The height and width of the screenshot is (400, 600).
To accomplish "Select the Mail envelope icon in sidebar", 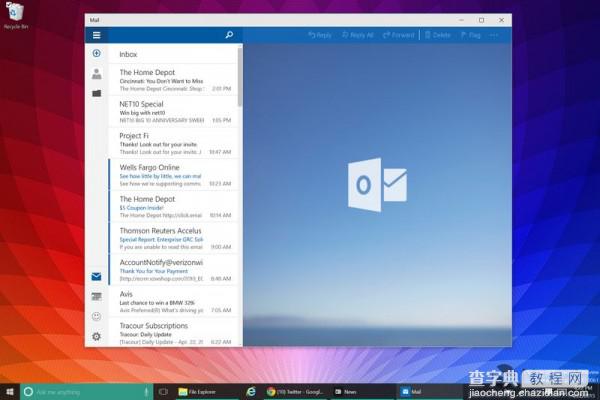I will pyautogui.click(x=96, y=276).
